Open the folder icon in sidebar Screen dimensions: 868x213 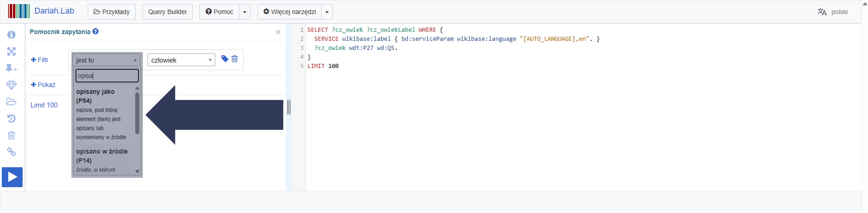click(11, 102)
